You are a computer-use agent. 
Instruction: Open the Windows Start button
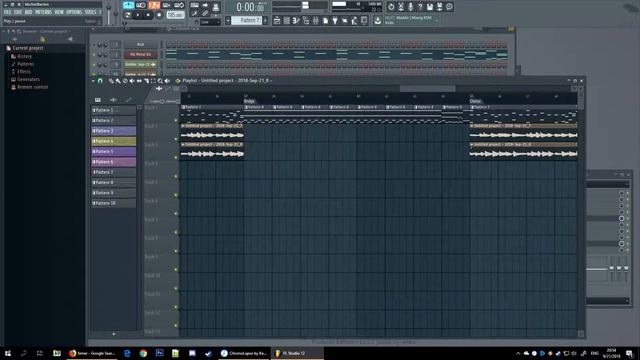click(8, 353)
